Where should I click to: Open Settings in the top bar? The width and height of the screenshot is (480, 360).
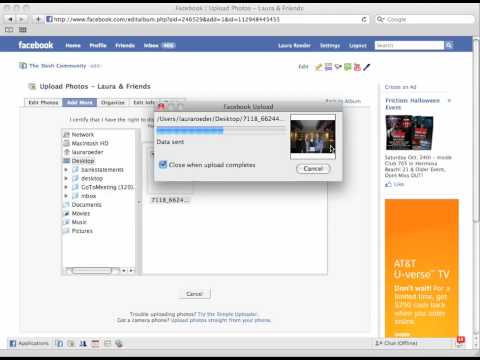(x=330, y=45)
